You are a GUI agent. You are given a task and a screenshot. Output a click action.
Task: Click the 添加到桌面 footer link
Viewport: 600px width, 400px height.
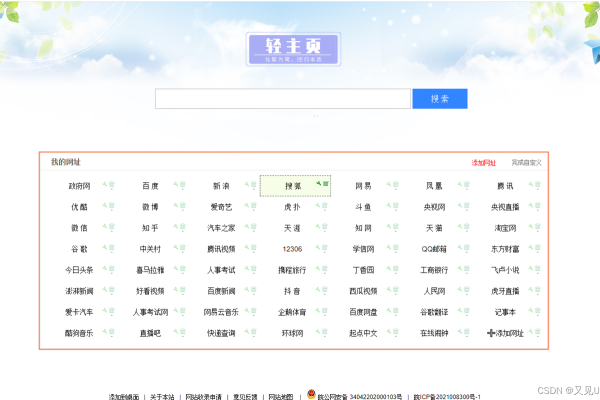(x=124, y=397)
